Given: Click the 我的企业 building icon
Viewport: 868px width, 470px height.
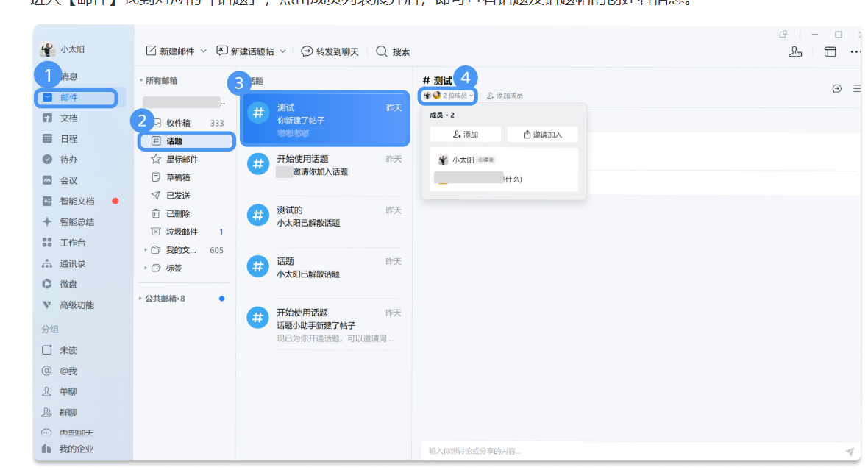Looking at the screenshot, I should (47, 449).
